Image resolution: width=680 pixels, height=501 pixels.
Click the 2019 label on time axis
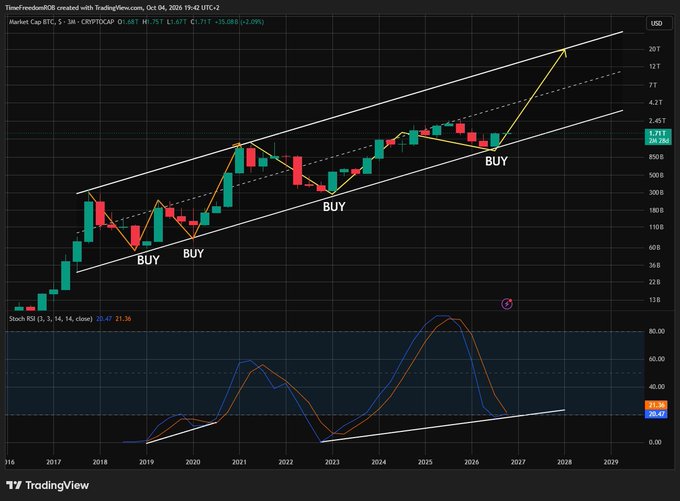pyautogui.click(x=147, y=462)
